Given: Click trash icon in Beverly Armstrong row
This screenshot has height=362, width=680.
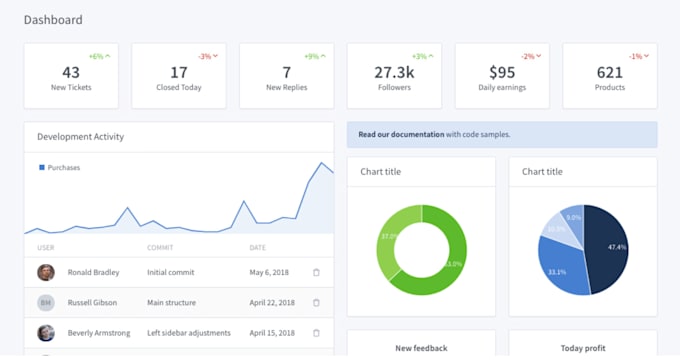Looking at the screenshot, I should (x=316, y=333).
